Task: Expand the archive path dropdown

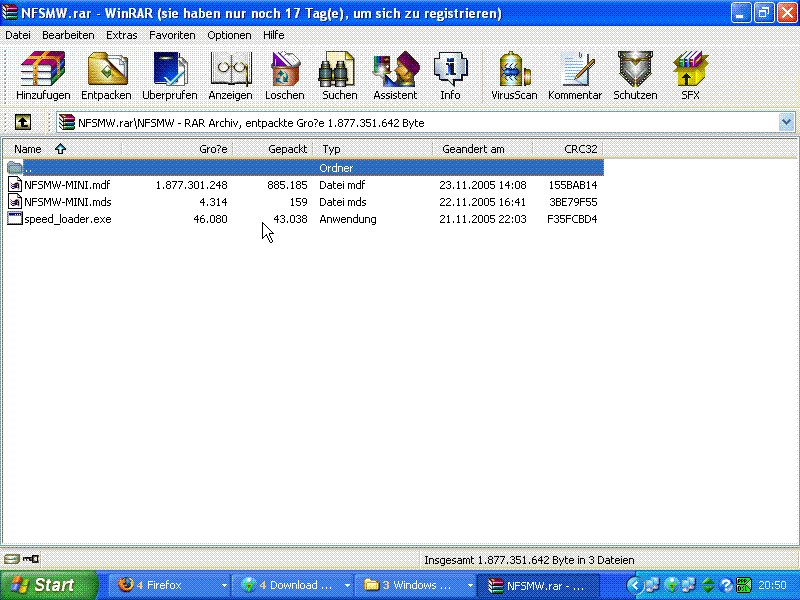Action: coord(786,122)
